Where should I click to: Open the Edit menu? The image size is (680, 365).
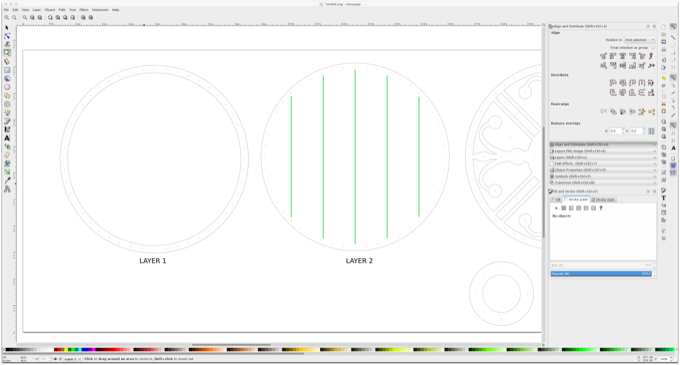pyautogui.click(x=15, y=10)
